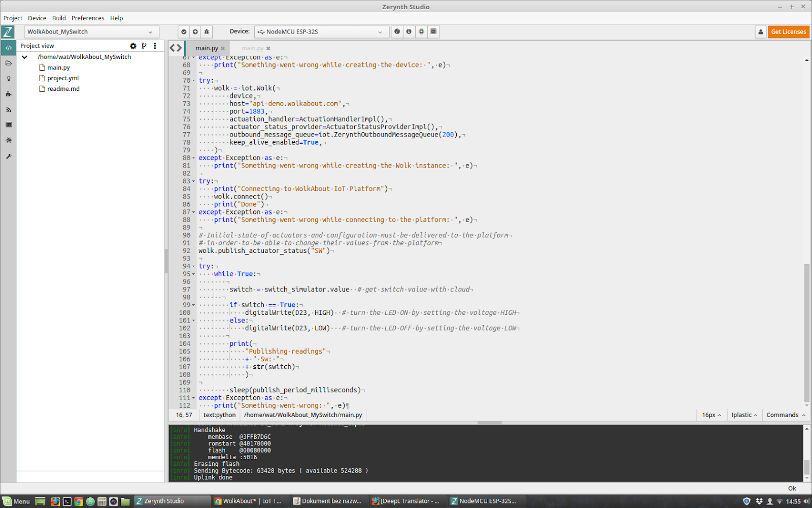Open the Project menu
The height and width of the screenshot is (508, 812).
tap(13, 18)
